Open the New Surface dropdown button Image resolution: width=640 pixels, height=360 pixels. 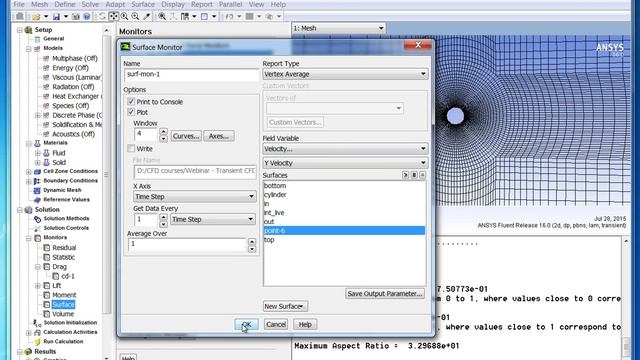285,306
